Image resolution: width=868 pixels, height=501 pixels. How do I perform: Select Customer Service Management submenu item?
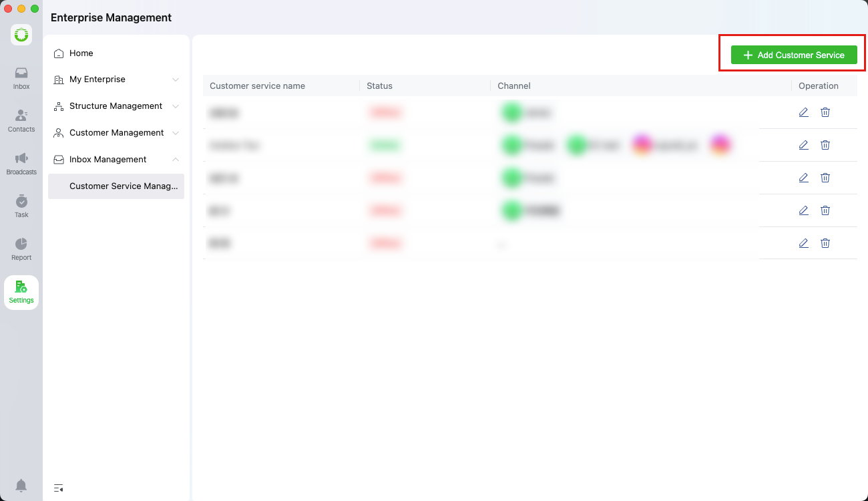[x=116, y=186]
